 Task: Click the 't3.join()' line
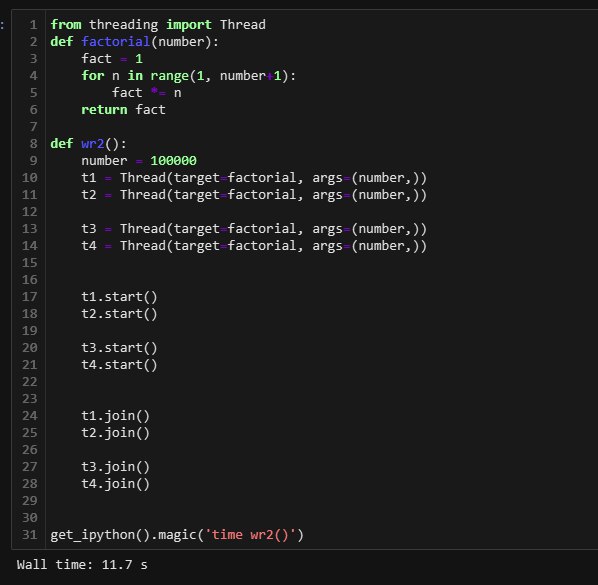pos(116,467)
